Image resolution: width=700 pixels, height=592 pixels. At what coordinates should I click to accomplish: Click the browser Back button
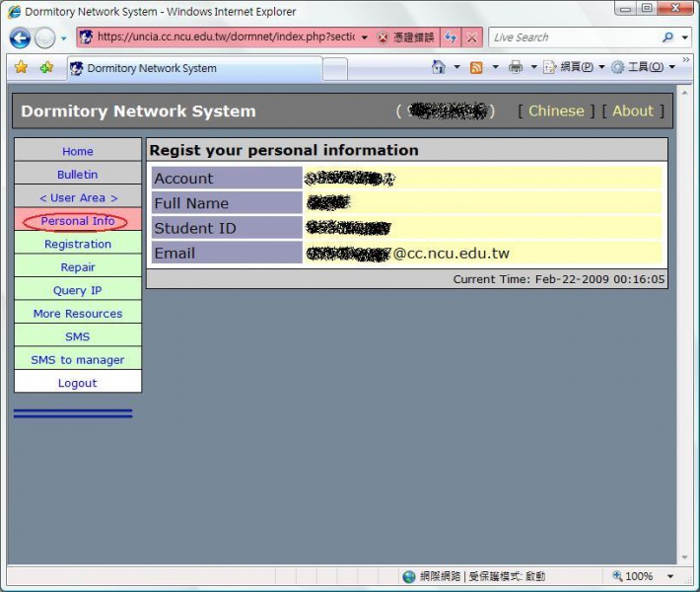pos(20,38)
